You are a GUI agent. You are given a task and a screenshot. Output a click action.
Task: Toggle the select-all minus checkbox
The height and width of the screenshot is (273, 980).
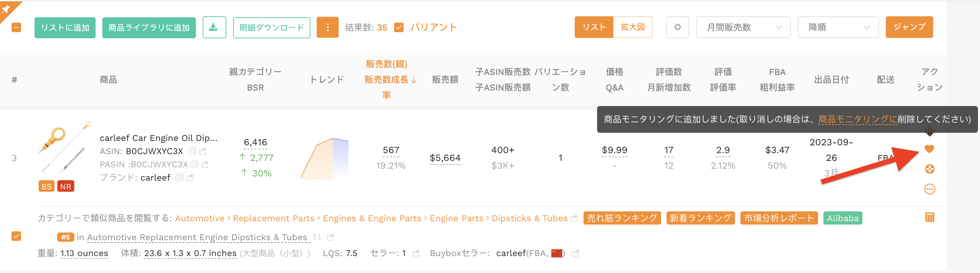[x=16, y=27]
